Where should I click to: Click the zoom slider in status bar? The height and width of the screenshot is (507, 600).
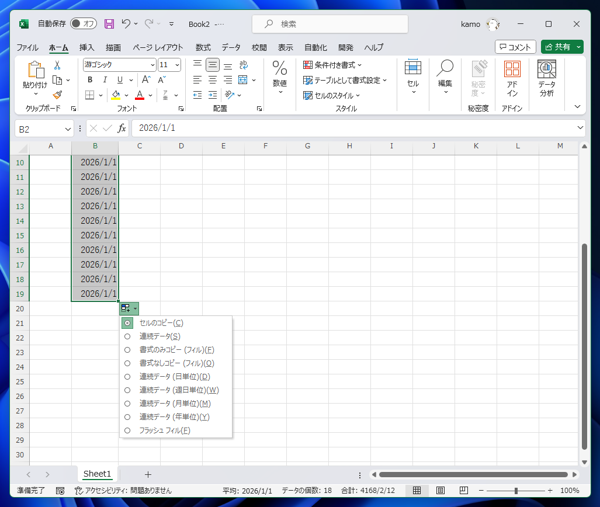click(x=516, y=490)
